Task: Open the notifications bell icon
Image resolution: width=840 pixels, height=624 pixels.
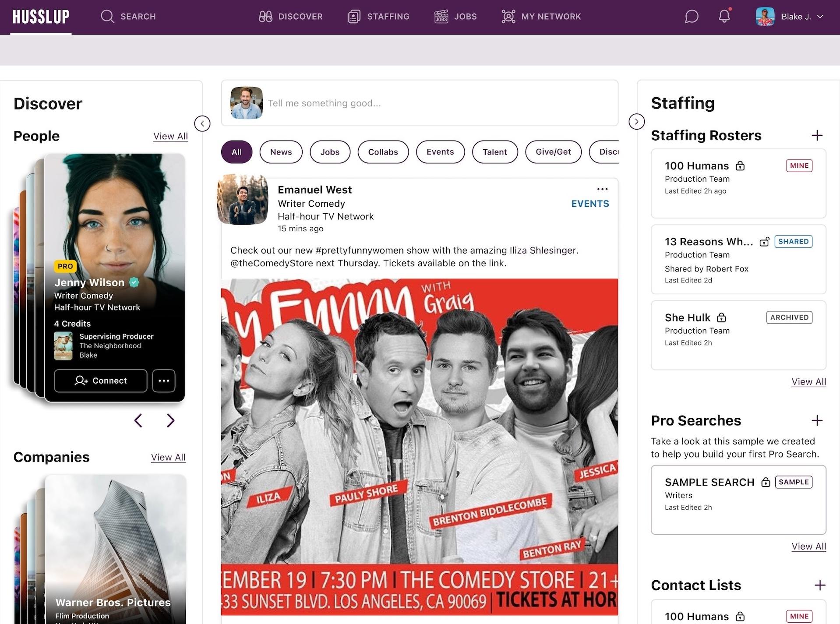Action: coord(724,16)
